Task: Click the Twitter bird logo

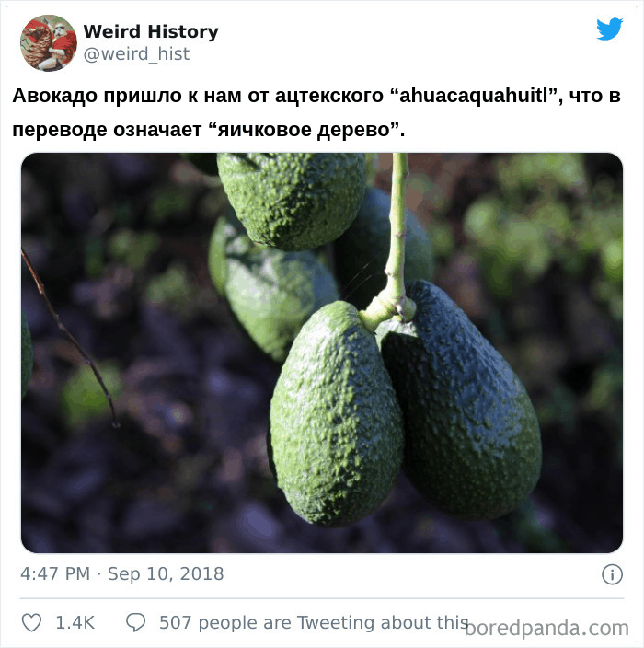Action: click(609, 29)
